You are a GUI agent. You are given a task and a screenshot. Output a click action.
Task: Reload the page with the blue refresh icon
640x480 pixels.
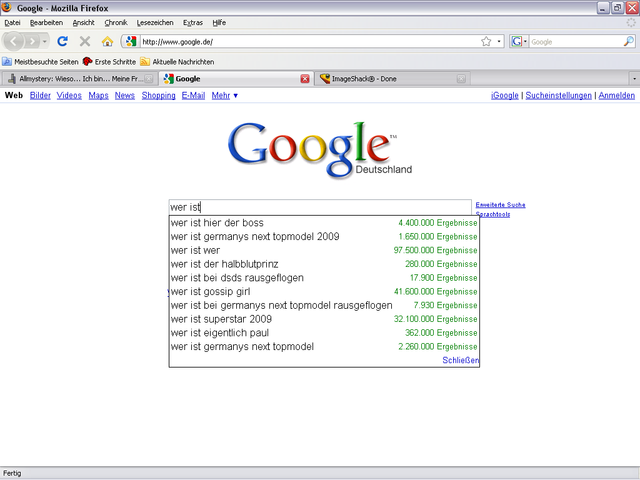pos(62,41)
